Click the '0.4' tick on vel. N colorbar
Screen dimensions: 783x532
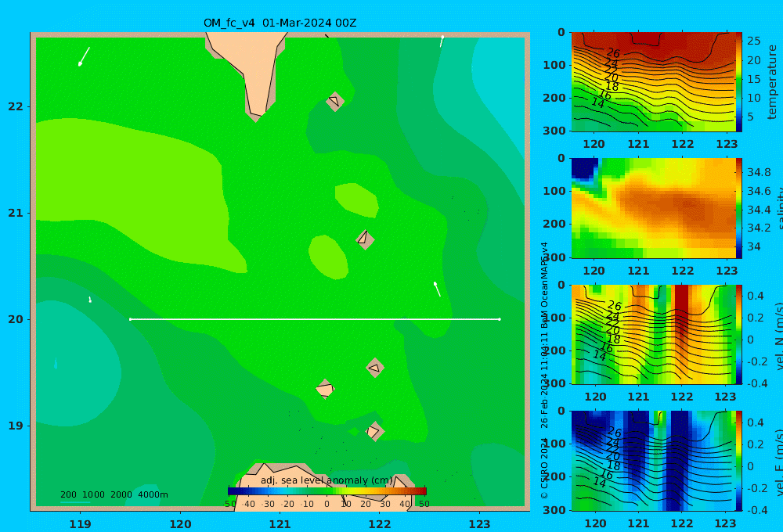pyautogui.click(x=756, y=296)
